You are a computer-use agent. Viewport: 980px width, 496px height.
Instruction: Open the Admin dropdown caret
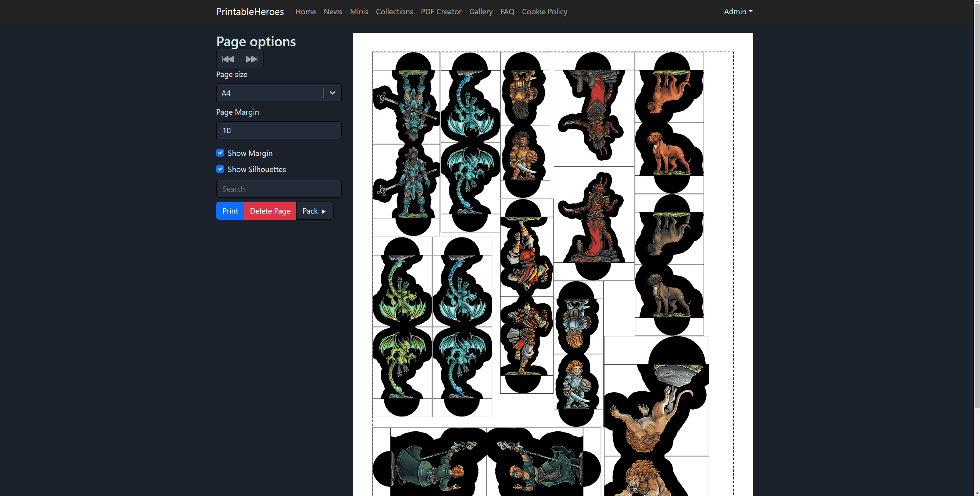(750, 12)
